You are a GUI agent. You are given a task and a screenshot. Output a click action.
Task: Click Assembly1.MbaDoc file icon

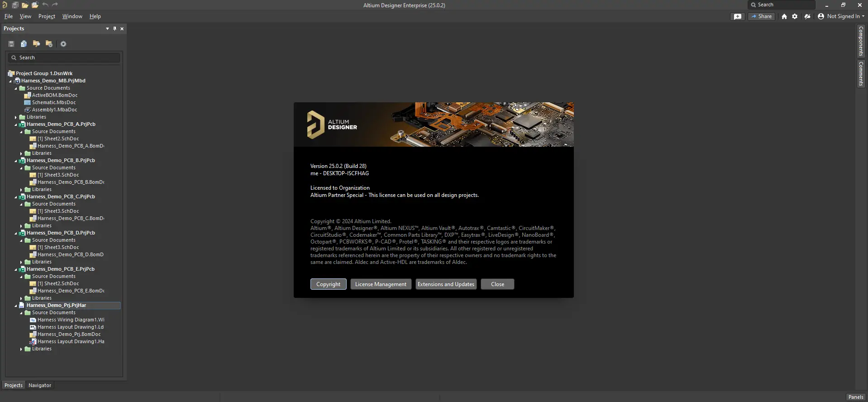(x=27, y=110)
